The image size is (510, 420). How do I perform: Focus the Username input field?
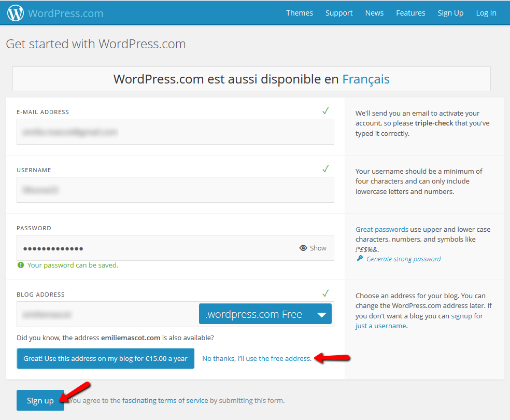coord(175,190)
